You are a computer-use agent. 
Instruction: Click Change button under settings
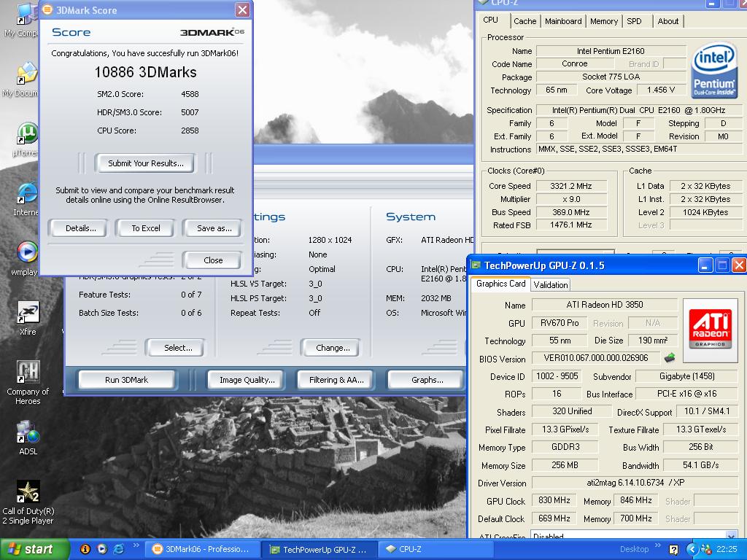333,348
